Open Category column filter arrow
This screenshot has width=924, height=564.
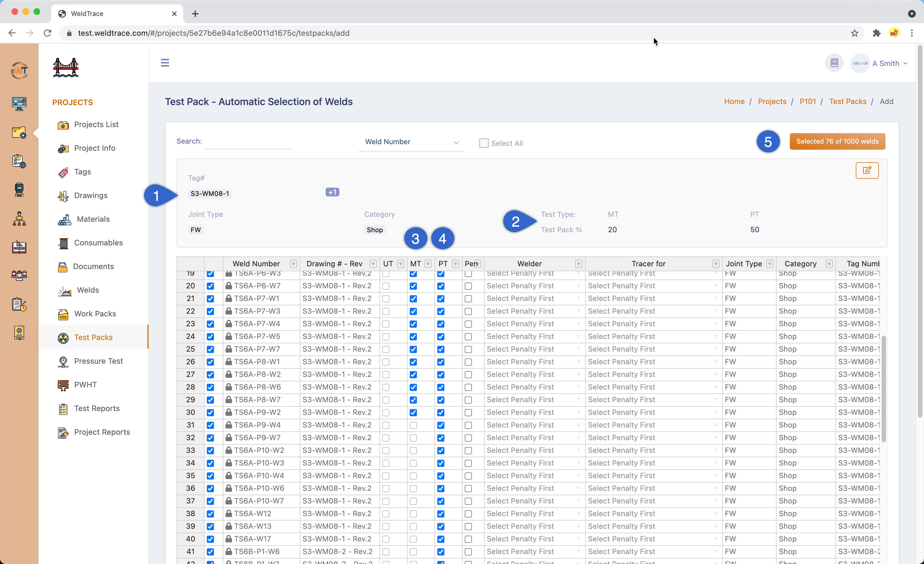[829, 264]
